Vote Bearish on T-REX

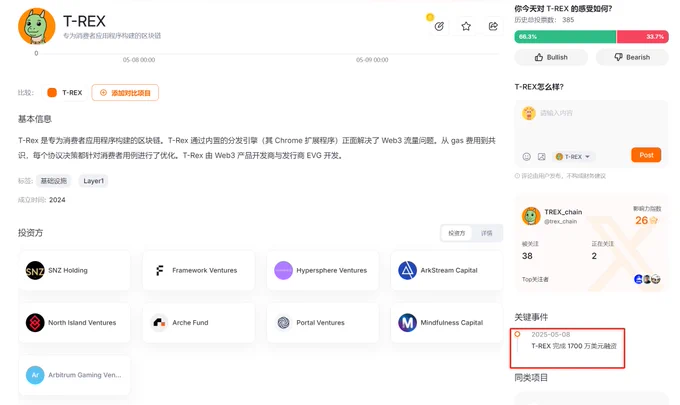point(632,57)
